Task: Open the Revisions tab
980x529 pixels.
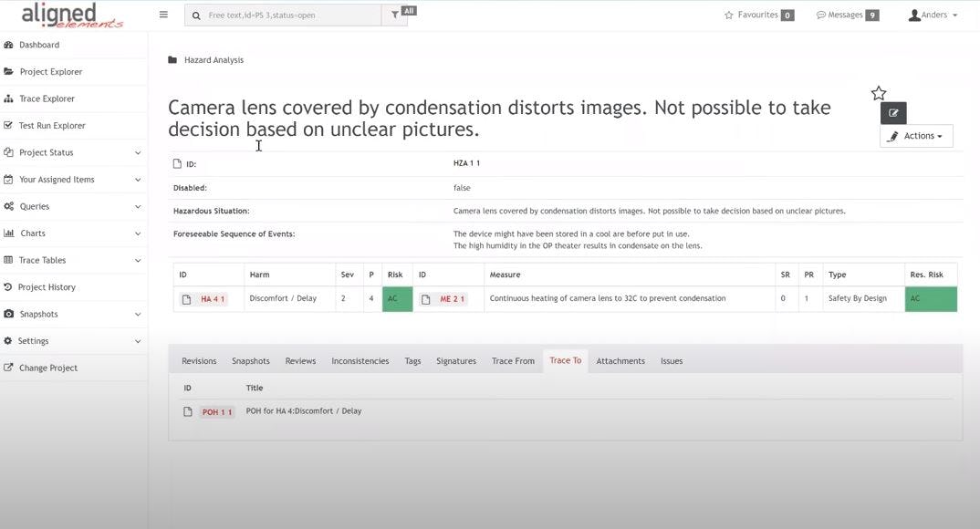Action: click(x=198, y=360)
